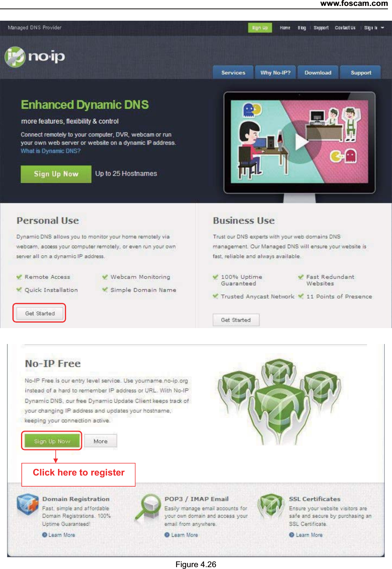Image resolution: width=392 pixels, height=569 pixels.
Task: Click the SSL Certificates shield icon
Action: [x=271, y=506]
